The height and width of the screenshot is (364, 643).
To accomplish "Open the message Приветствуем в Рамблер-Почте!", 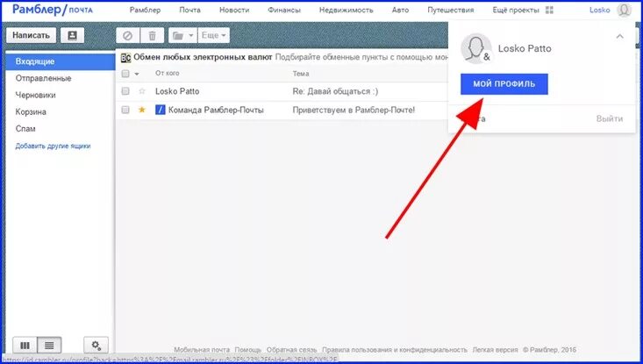I will click(x=354, y=110).
